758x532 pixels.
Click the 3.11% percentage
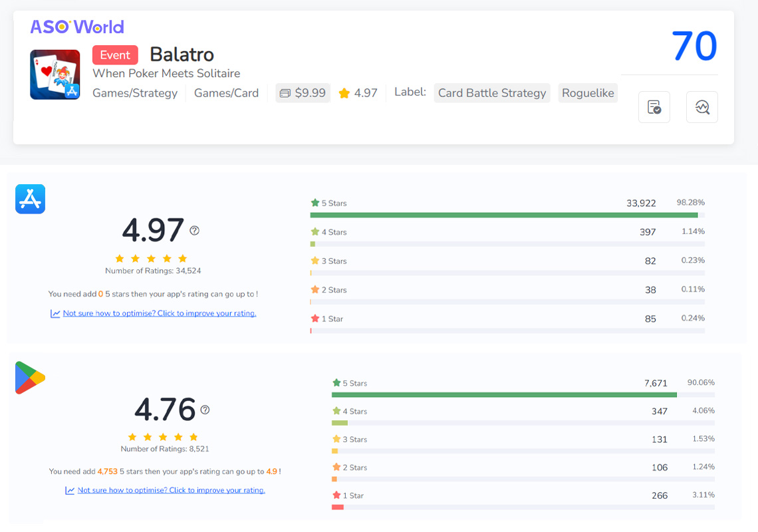coord(703,495)
